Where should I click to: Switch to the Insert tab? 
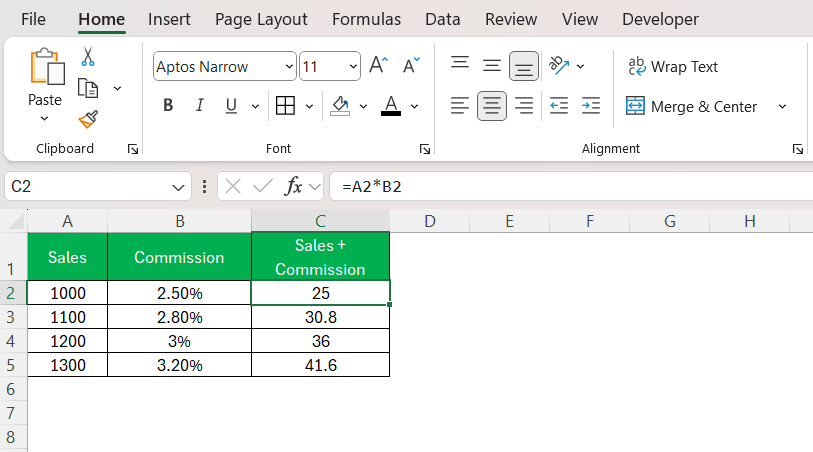(x=169, y=19)
